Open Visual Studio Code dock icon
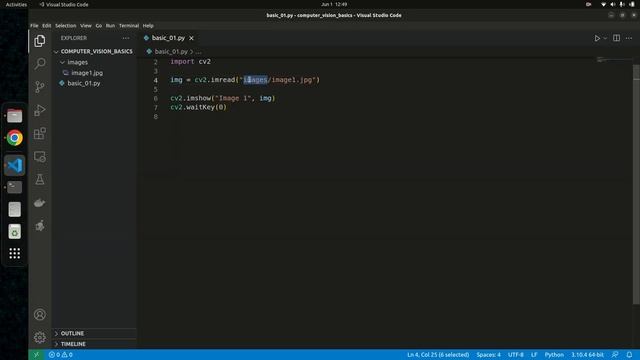 14,165
